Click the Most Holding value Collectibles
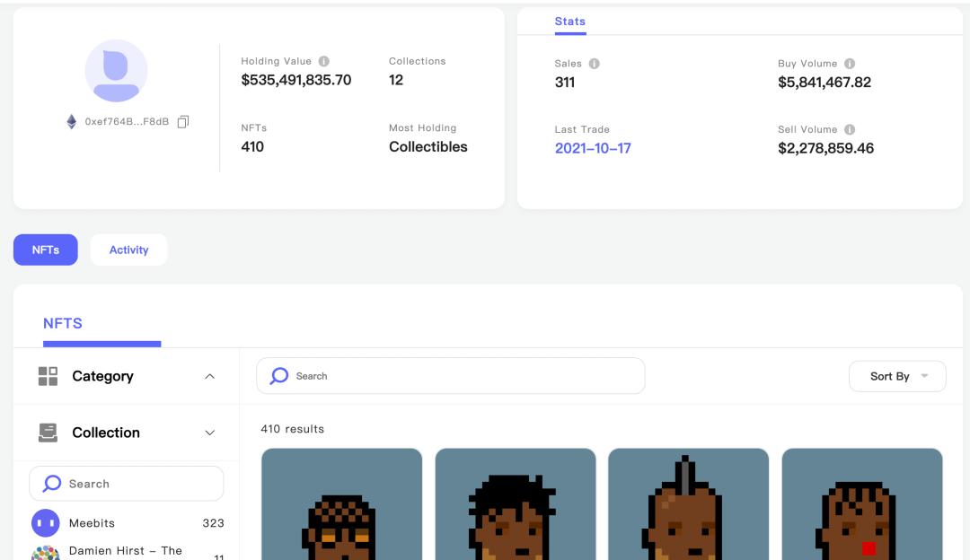Viewport: 970px width, 560px height. click(428, 147)
